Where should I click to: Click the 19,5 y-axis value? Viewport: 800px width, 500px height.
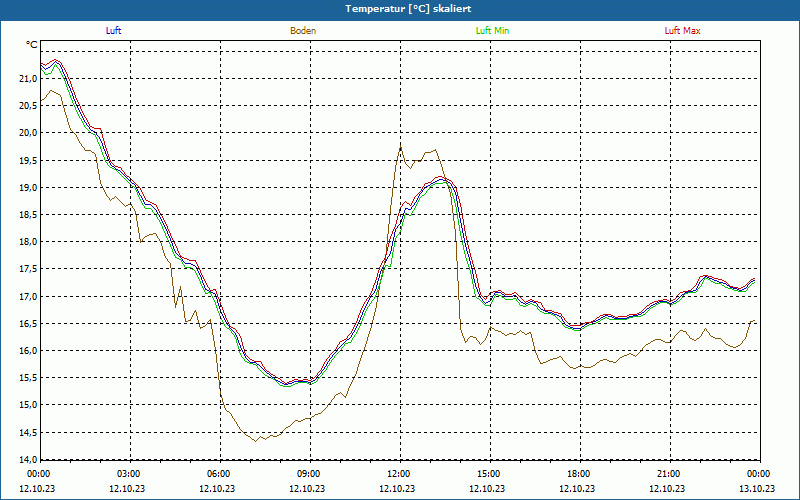(x=28, y=160)
